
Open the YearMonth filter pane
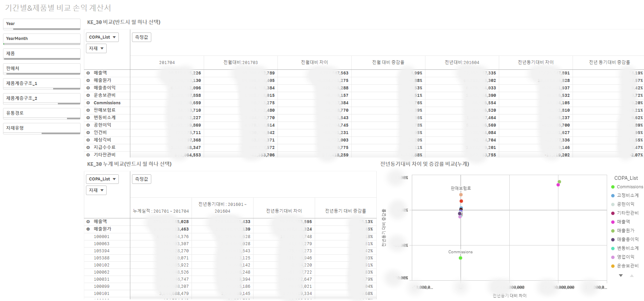pos(42,39)
